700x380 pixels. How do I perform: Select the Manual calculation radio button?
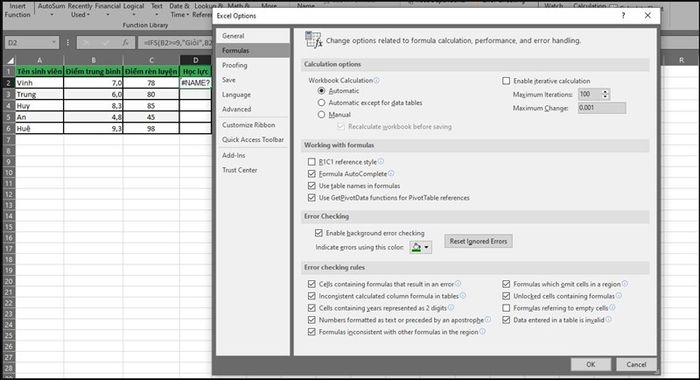(x=321, y=115)
